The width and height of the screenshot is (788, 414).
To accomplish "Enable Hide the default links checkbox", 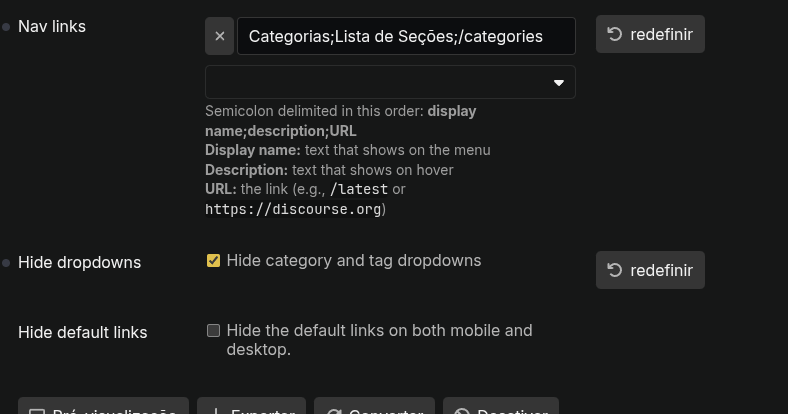I will 213,330.
